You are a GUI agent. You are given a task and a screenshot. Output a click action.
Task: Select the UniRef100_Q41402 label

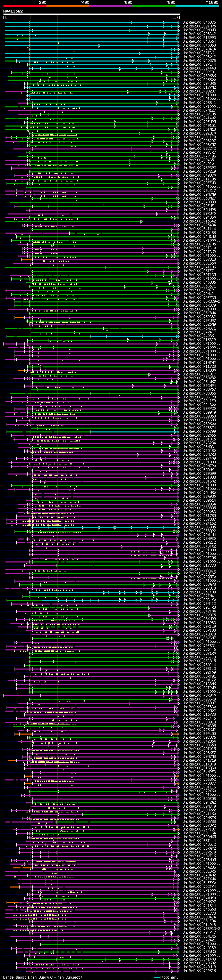click(x=199, y=118)
